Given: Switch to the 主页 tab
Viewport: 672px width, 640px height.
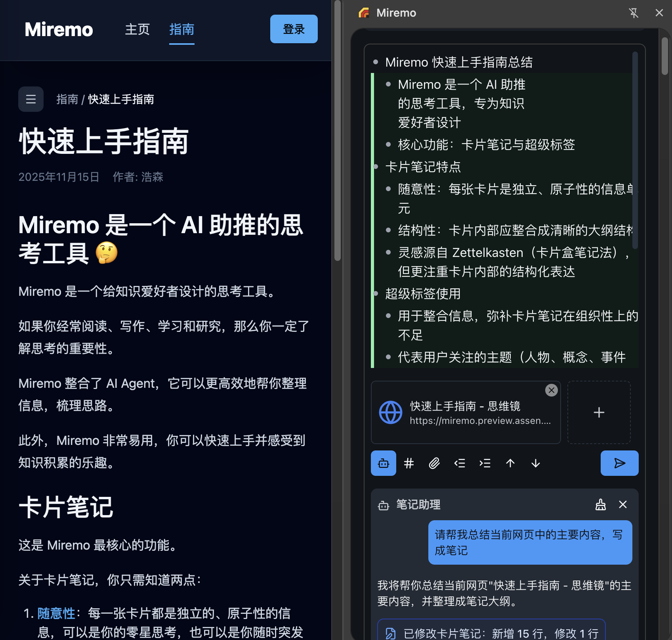Looking at the screenshot, I should coord(137,29).
